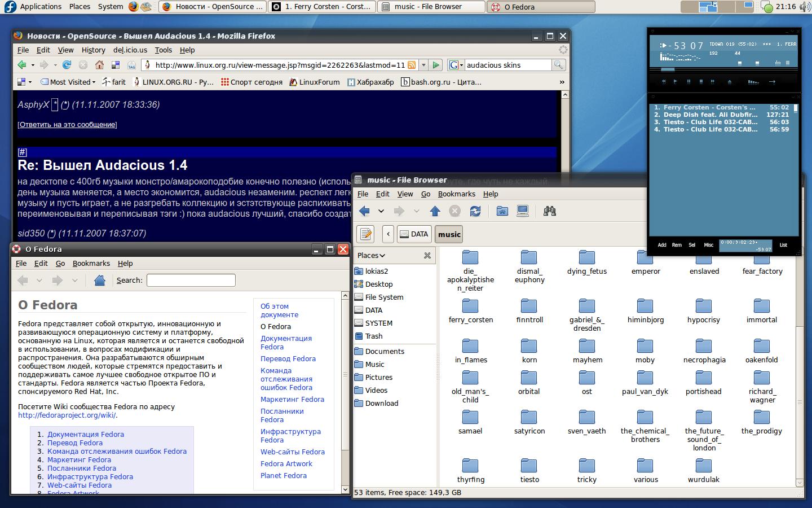
Task: Click Firefox Back arrow button
Action: tap(22, 65)
